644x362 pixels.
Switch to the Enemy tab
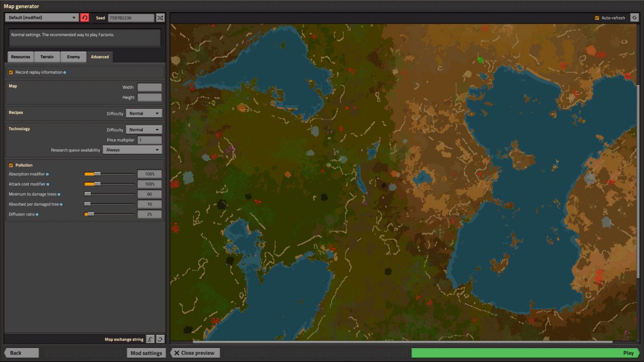pos(73,57)
